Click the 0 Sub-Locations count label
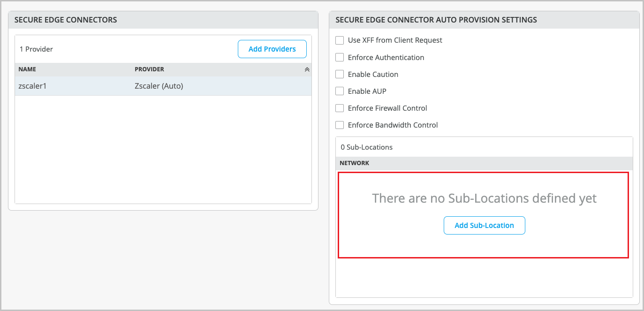Viewport: 644px width, 311px height. tap(366, 147)
